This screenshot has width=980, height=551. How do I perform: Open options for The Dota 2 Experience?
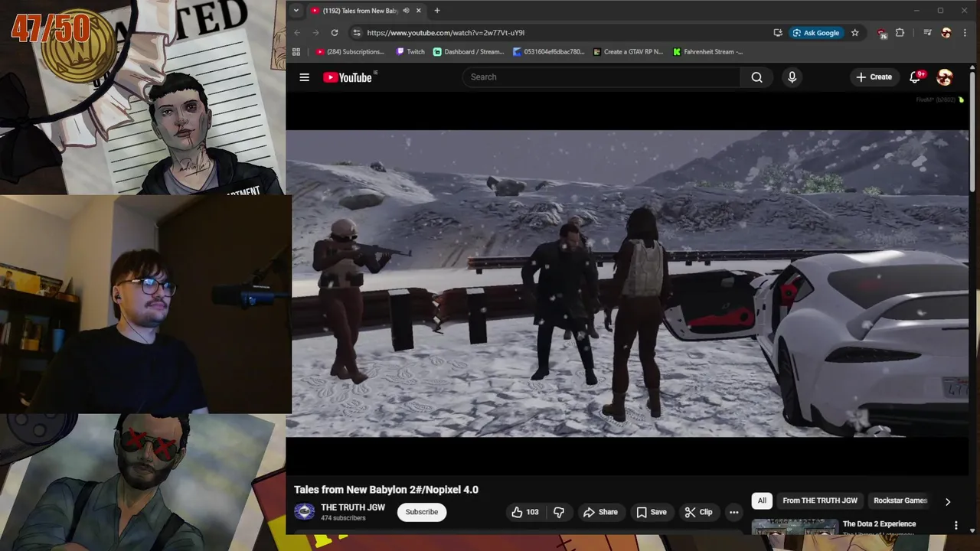(955, 525)
